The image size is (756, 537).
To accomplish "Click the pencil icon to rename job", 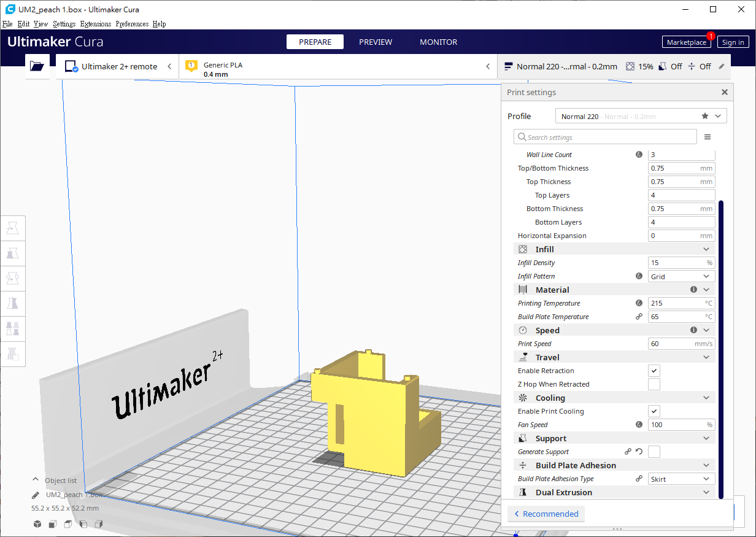I will pyautogui.click(x=36, y=495).
